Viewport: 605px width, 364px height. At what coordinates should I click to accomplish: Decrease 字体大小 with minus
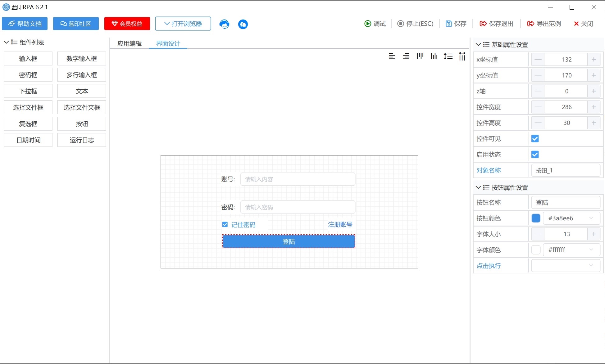point(538,234)
